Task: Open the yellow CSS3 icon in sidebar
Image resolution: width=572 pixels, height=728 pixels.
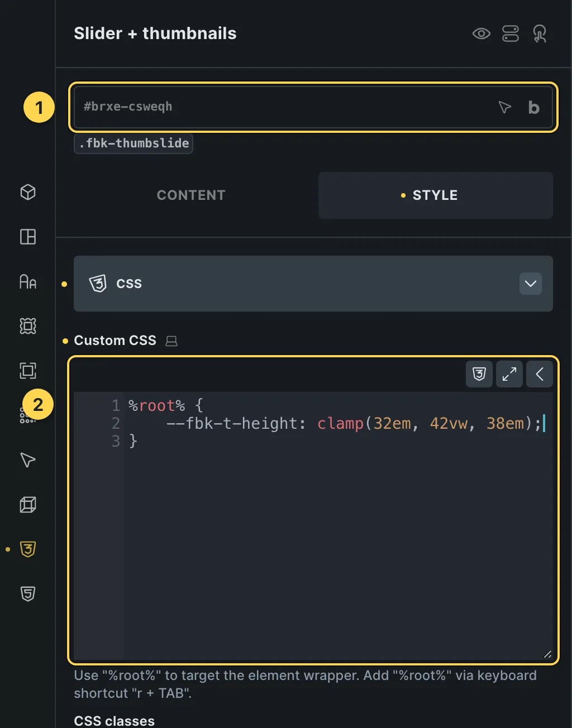Action: (x=28, y=549)
